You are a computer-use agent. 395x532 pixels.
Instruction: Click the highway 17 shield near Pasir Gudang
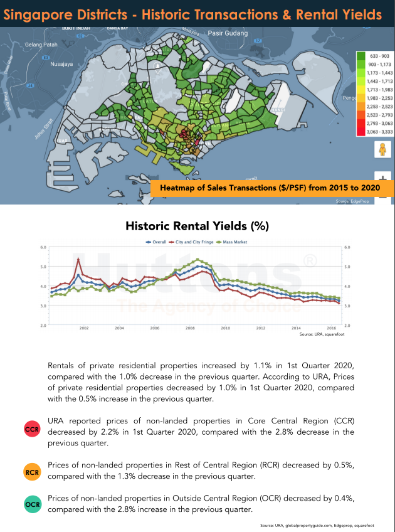[x=258, y=41]
